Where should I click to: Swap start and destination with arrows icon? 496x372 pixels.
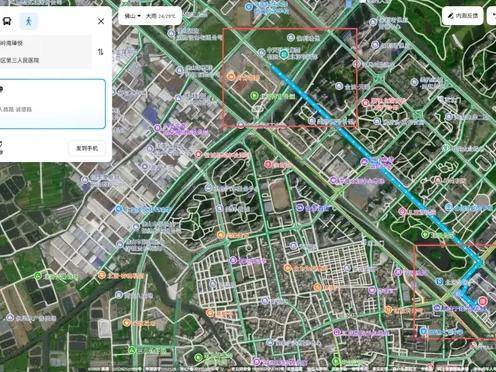tap(100, 52)
